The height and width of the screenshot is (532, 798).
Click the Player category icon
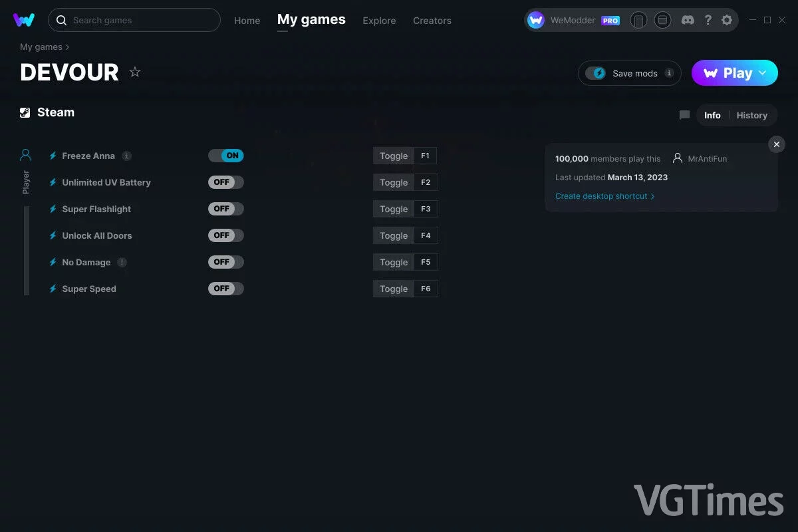[x=26, y=155]
